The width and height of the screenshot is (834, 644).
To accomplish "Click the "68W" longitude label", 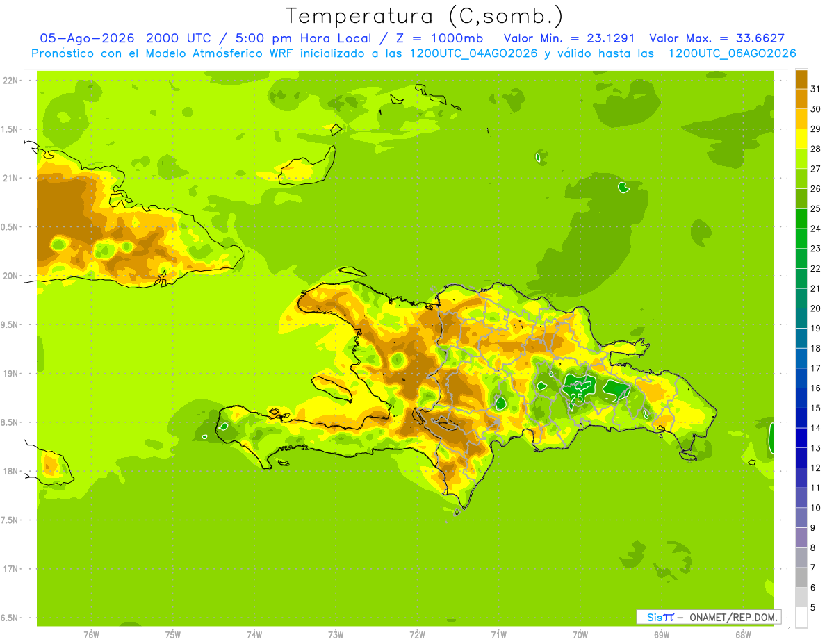I will click(743, 635).
